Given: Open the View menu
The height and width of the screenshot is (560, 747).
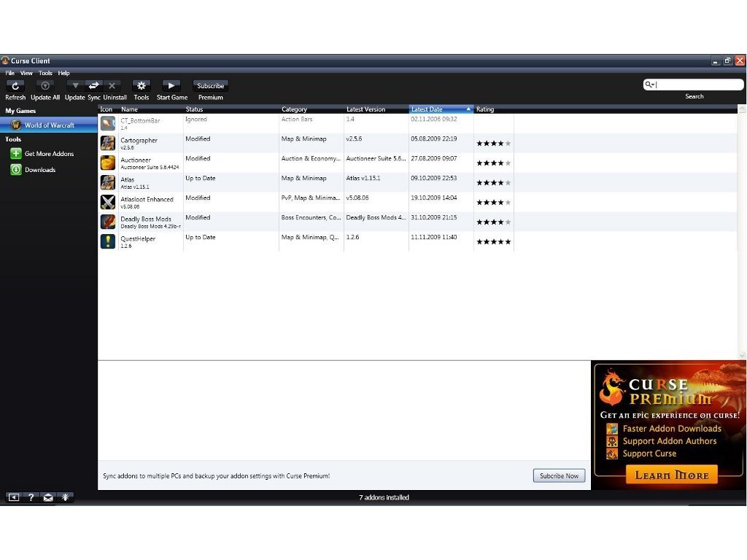Looking at the screenshot, I should coord(26,73).
